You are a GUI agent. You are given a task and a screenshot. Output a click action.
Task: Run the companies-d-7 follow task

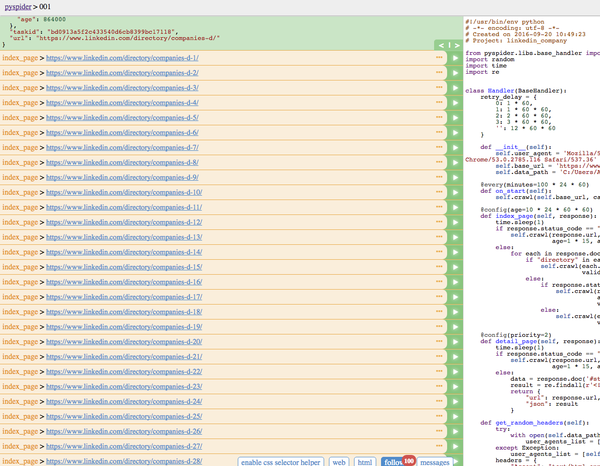[x=455, y=148]
